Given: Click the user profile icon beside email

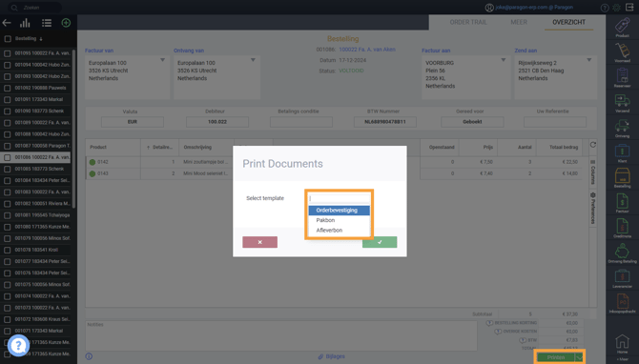Looking at the screenshot, I should (x=489, y=8).
